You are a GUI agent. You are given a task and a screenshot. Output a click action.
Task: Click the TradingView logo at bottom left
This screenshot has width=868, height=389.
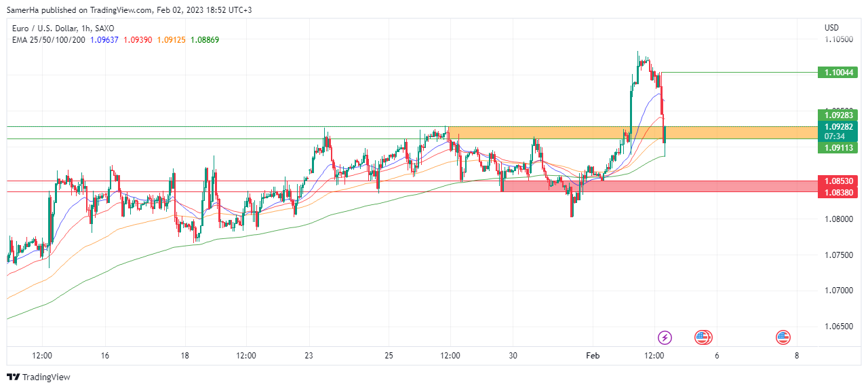pos(39,377)
